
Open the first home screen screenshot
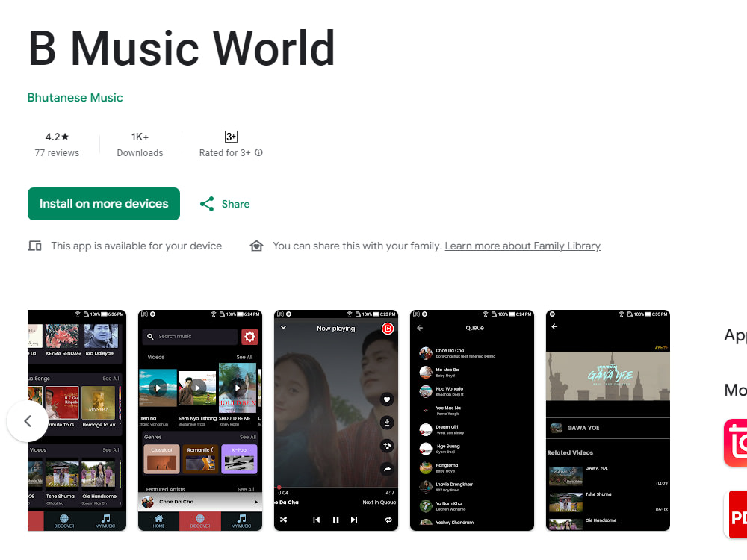tap(77, 420)
